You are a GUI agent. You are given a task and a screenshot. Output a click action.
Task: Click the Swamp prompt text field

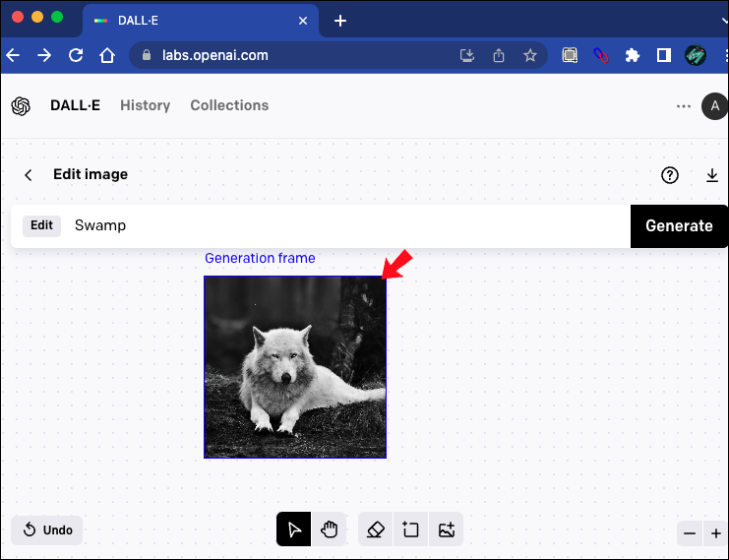coord(344,225)
